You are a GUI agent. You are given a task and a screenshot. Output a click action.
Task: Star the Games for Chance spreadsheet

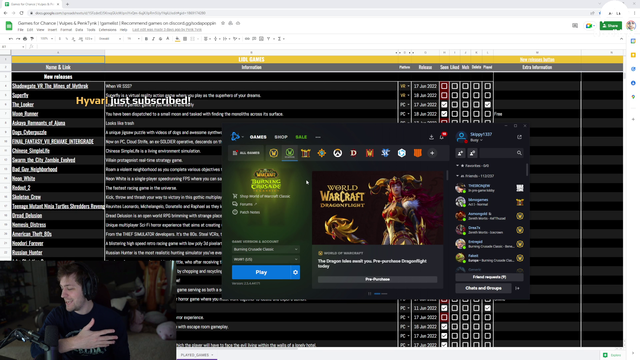click(223, 23)
